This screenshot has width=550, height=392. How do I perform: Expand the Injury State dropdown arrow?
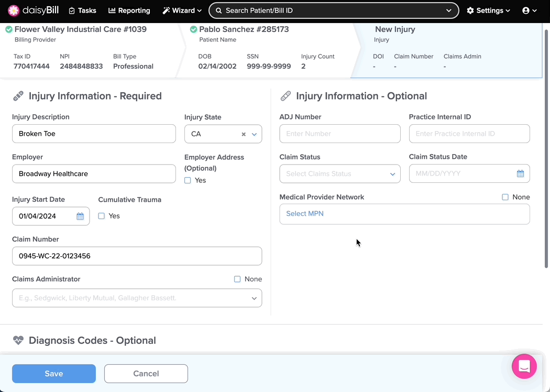pyautogui.click(x=254, y=135)
